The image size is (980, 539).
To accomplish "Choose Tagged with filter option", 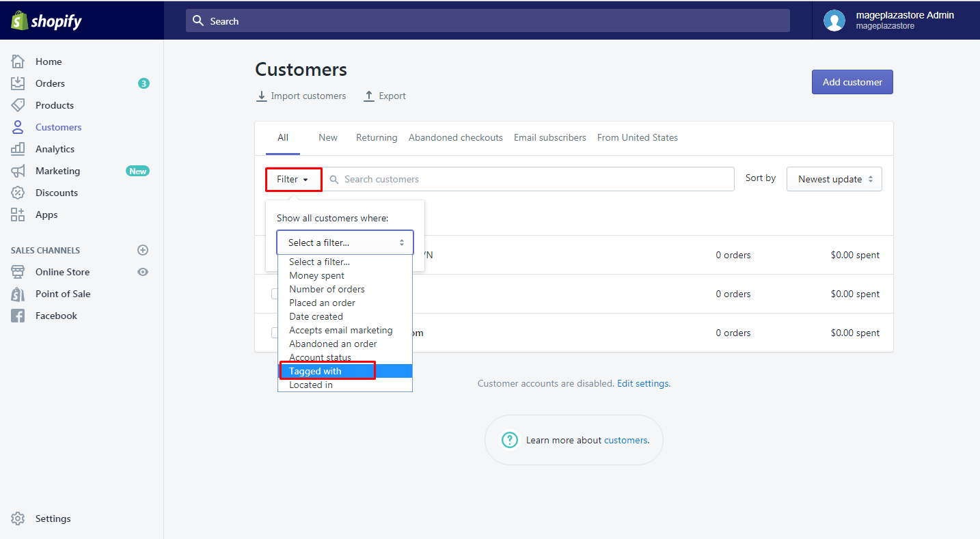I will pos(345,371).
